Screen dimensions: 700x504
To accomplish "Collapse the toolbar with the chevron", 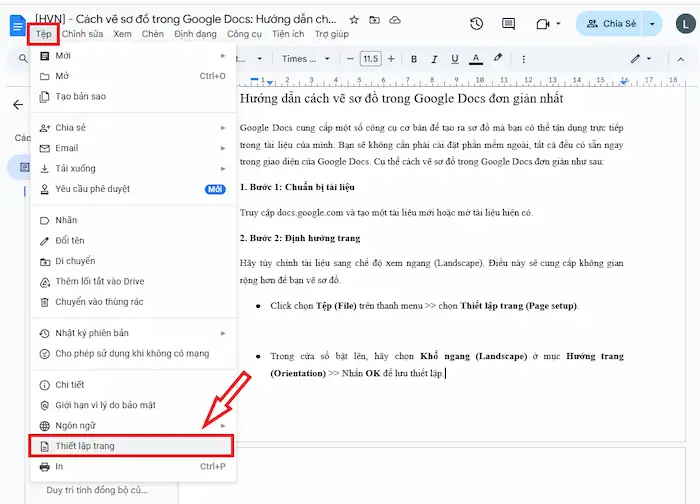I will click(x=680, y=59).
